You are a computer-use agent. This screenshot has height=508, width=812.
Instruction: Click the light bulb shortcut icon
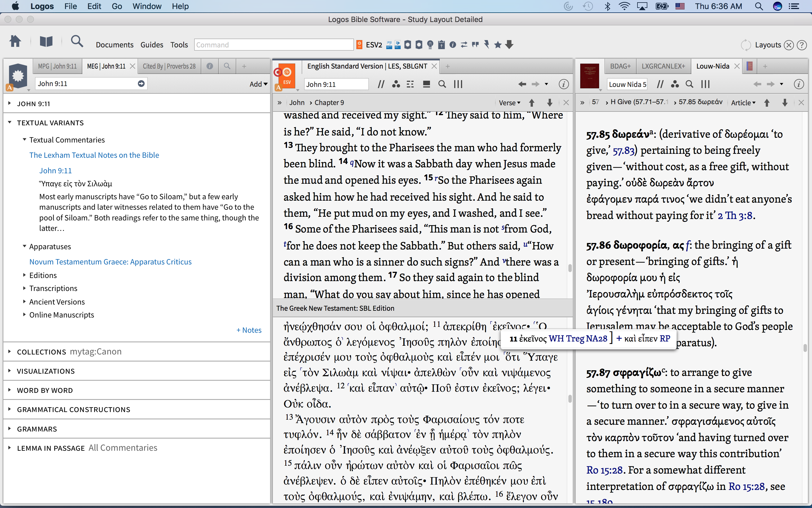(430, 45)
